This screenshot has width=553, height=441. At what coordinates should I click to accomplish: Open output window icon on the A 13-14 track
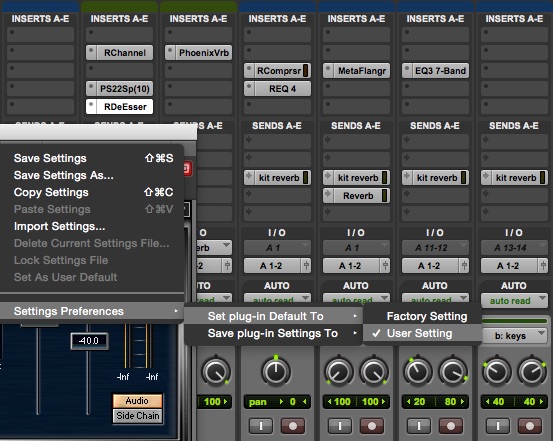(543, 265)
